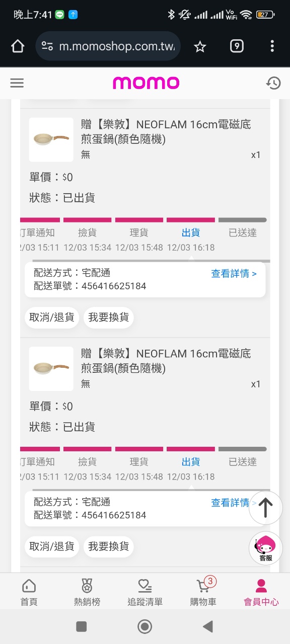This screenshot has width=290, height=644.
Task: Open first frying pan product thumbnail
Action: [51, 139]
